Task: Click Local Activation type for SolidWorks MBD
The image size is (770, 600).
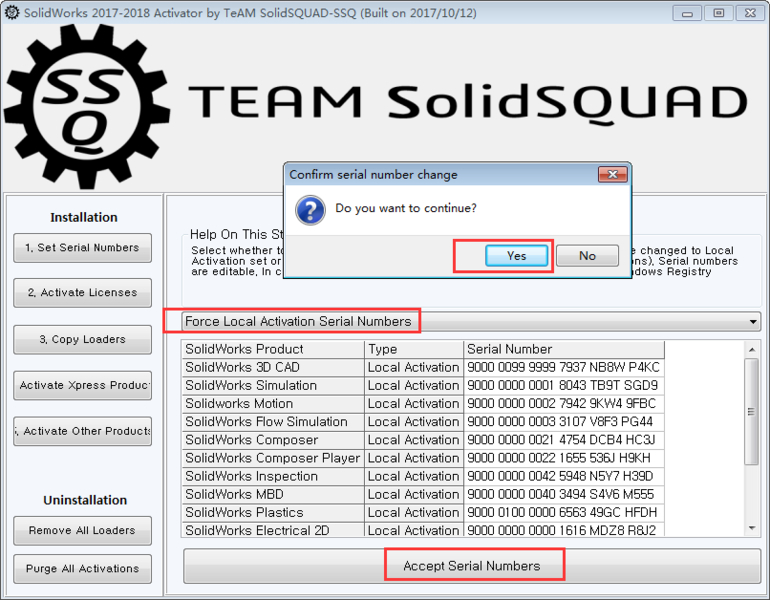Action: [414, 494]
